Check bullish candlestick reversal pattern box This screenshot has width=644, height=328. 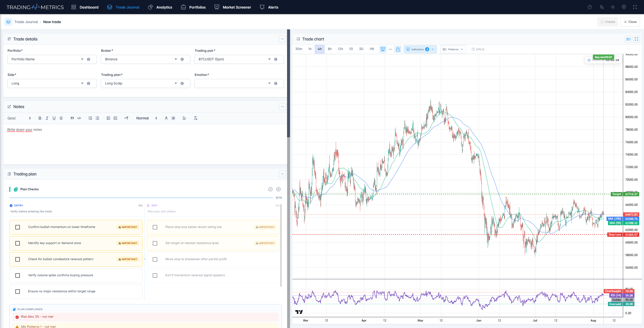pyautogui.click(x=18, y=259)
